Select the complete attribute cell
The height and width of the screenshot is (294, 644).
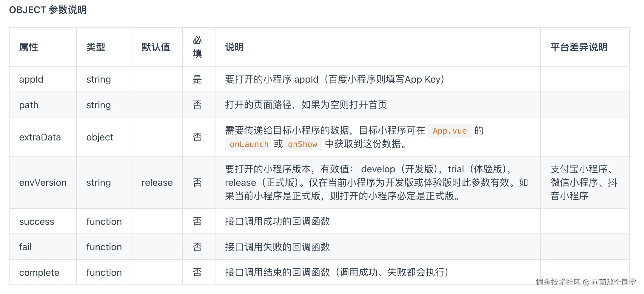39,273
